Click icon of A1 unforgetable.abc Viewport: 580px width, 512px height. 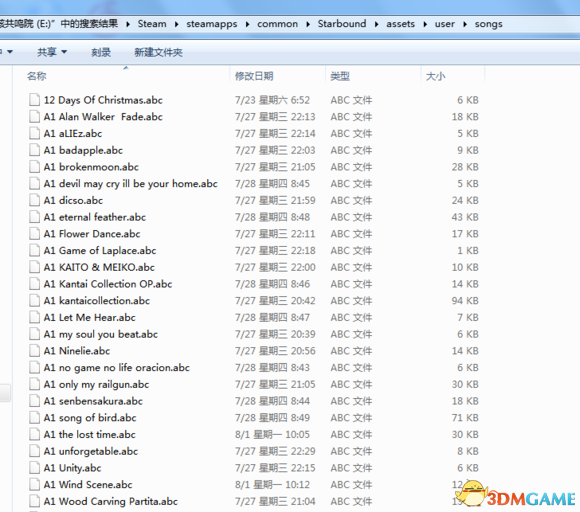pos(34,451)
